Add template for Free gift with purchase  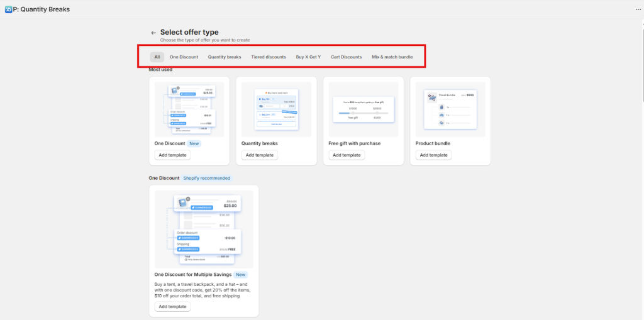coord(347,155)
